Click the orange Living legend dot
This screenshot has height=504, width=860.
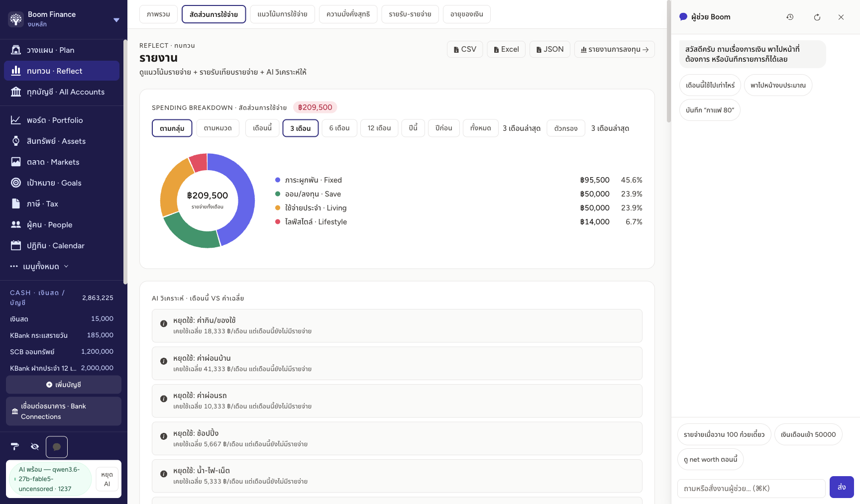pyautogui.click(x=278, y=208)
